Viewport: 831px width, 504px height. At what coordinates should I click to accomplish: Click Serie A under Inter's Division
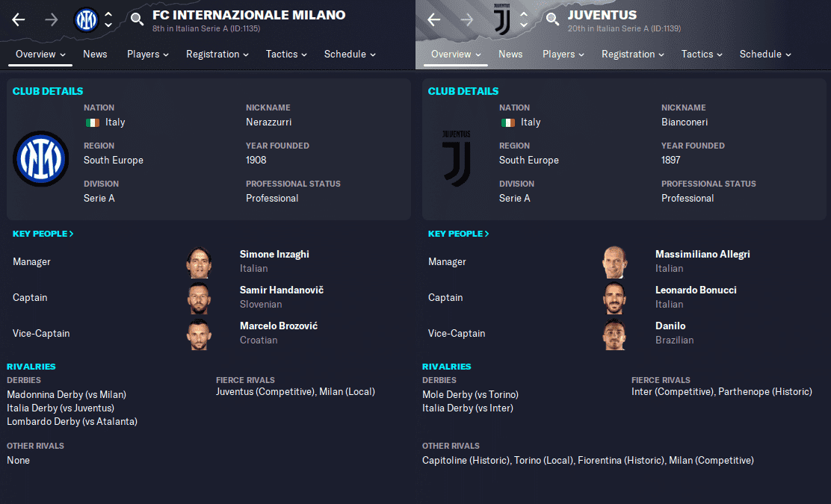(x=99, y=199)
